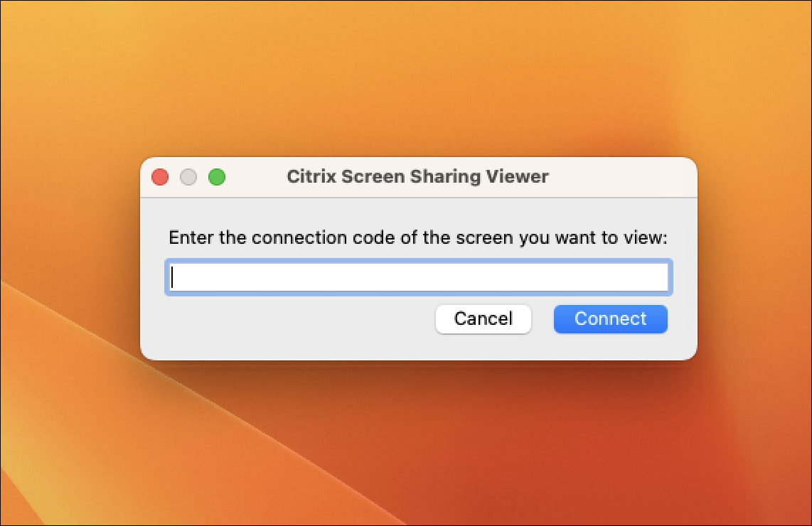Click the window title 'Citrix Screen Sharing Viewer'
This screenshot has width=812, height=526.
click(417, 176)
